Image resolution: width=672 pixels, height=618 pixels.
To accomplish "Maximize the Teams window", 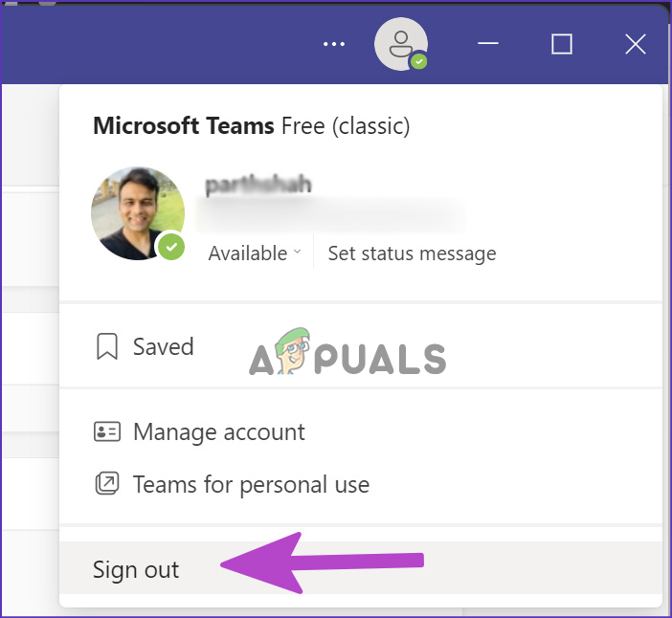I will tap(562, 44).
